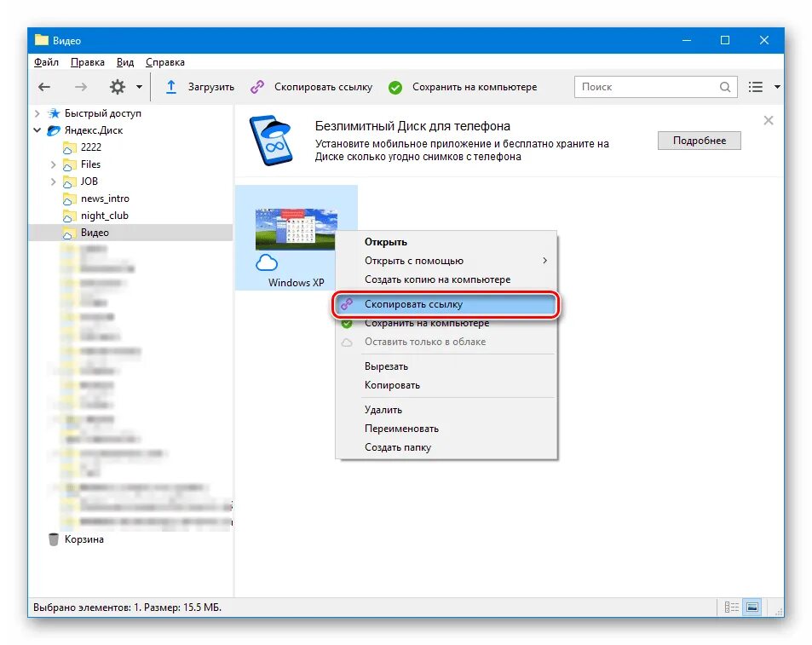Dismiss the Безлимитный Диск banner
Image resolution: width=812 pixels, height=645 pixels.
point(769,121)
